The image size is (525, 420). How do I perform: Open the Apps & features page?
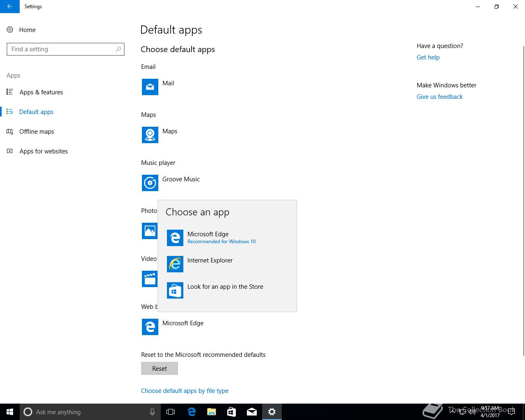41,92
